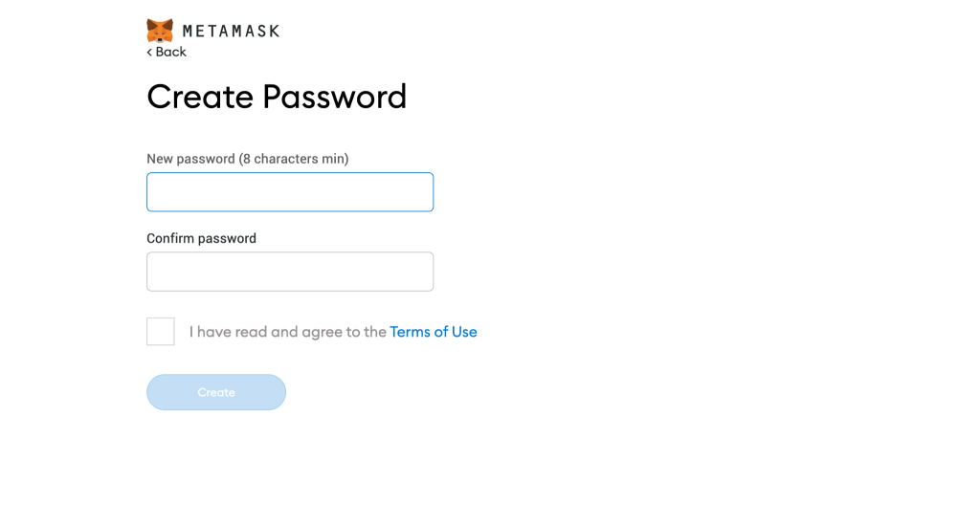Focus the Confirm password input field

click(290, 272)
